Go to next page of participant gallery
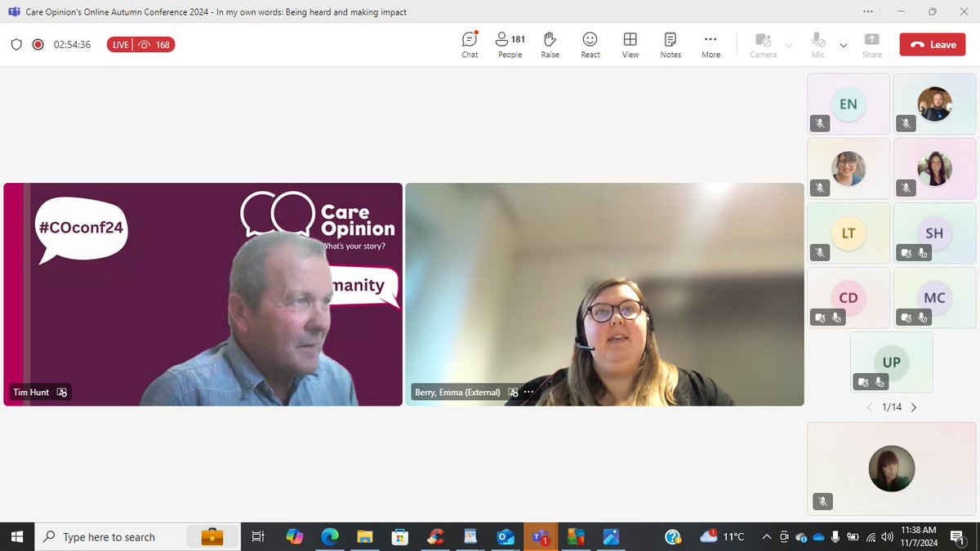The height and width of the screenshot is (551, 980). (x=914, y=407)
